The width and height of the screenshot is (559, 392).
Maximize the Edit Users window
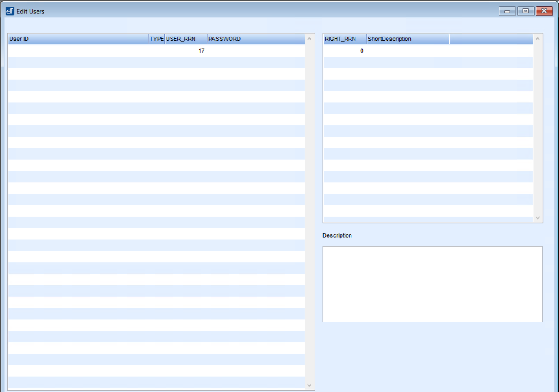[526, 11]
